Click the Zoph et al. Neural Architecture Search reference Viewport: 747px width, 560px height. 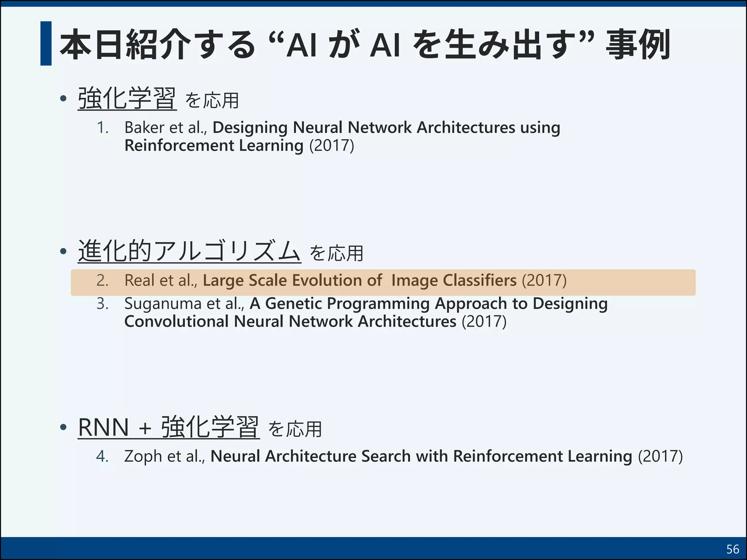click(403, 456)
